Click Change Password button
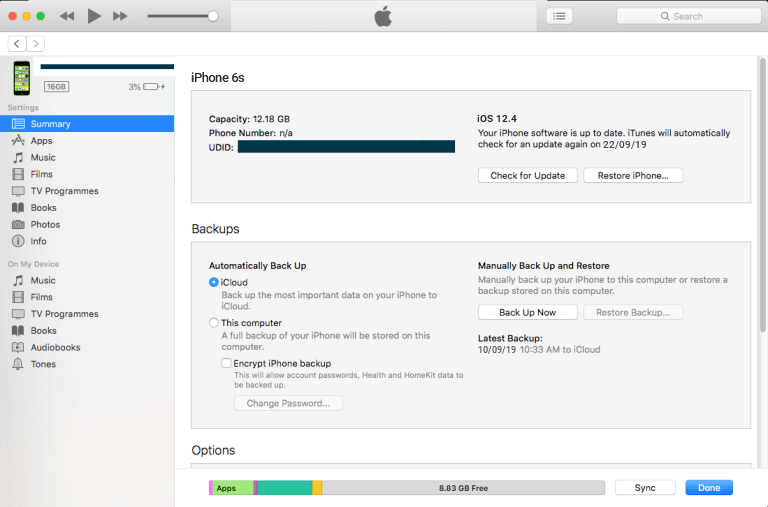 pos(288,403)
